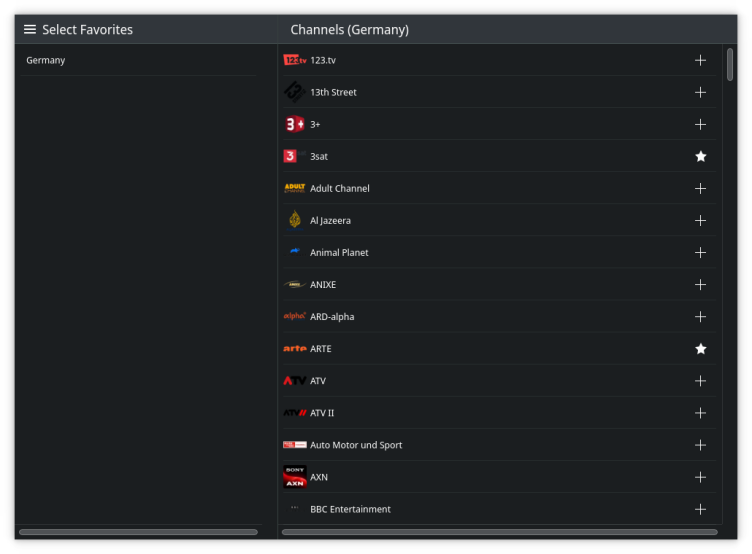The width and height of the screenshot is (752, 554).
Task: Add 123.tv to favorites with plus icon
Action: [700, 60]
